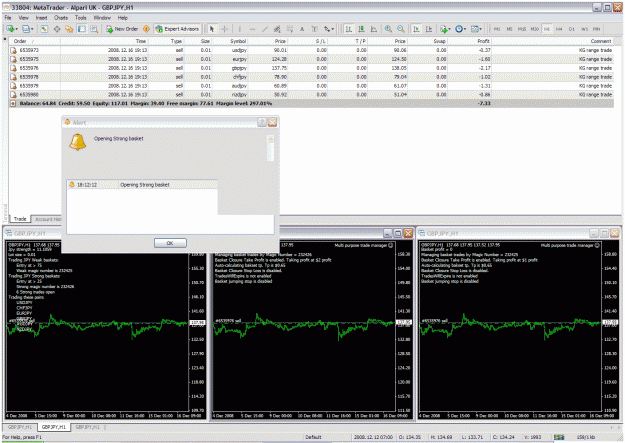Switch chart to candlesticks mode
This screenshot has width=625, height=443.
point(362,29)
